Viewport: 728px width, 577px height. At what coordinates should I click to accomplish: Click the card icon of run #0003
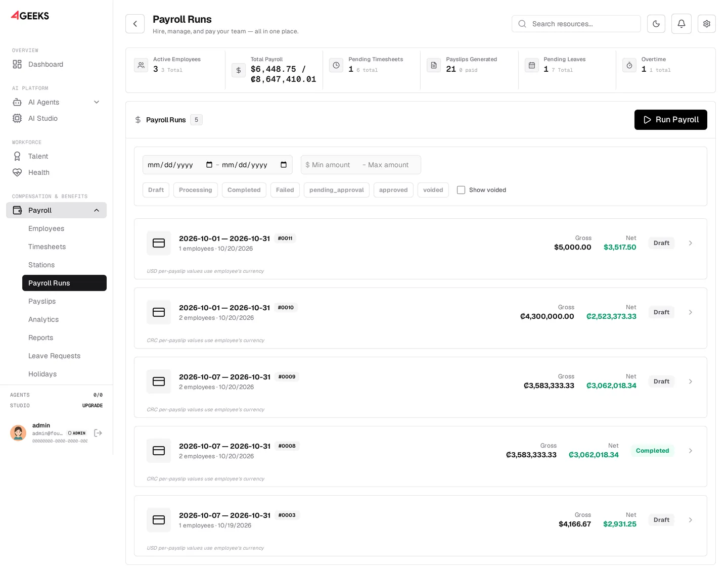pyautogui.click(x=159, y=520)
